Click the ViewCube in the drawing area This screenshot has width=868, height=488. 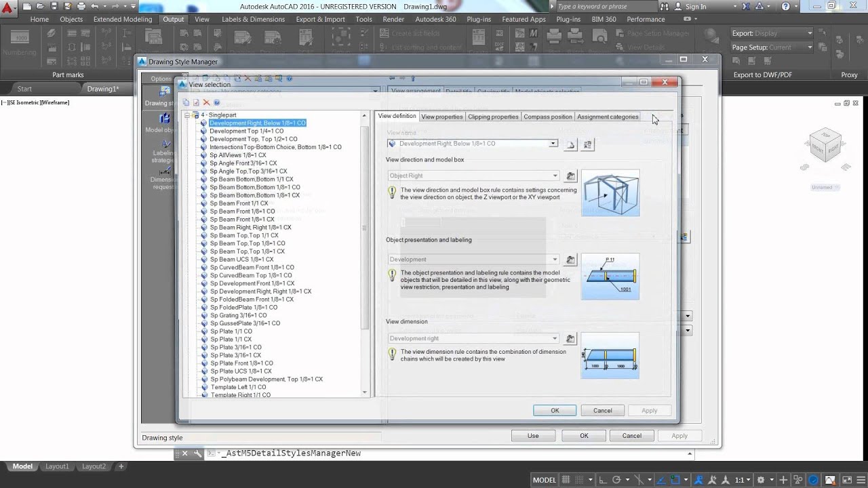(826, 145)
